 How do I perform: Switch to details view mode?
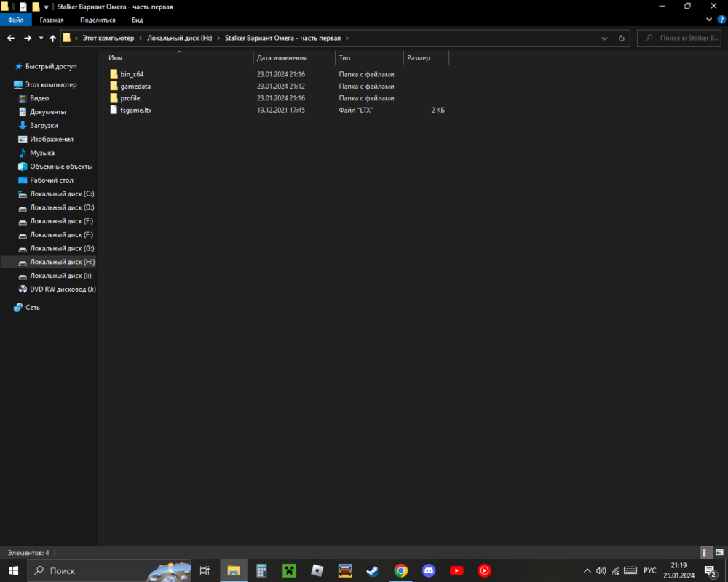coord(705,553)
